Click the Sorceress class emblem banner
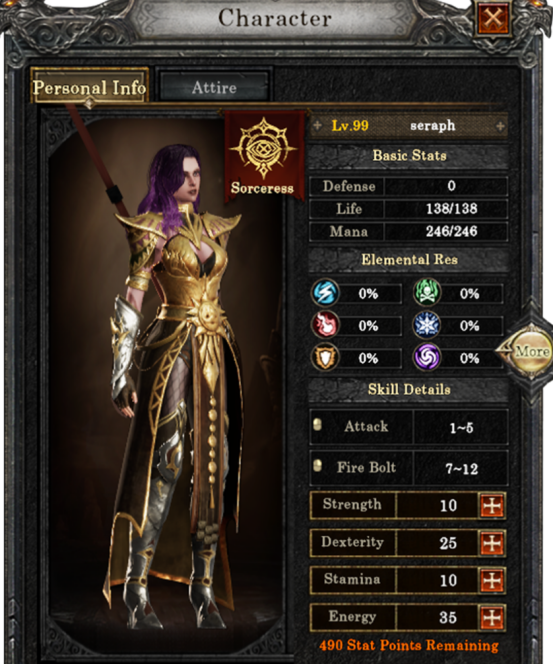The width and height of the screenshot is (554, 664). [x=264, y=155]
